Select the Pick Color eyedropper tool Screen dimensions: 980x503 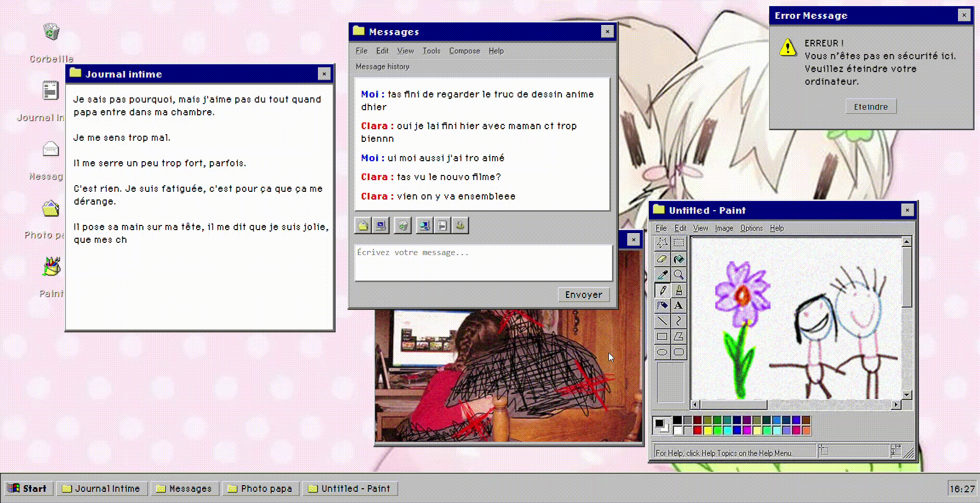[662, 274]
